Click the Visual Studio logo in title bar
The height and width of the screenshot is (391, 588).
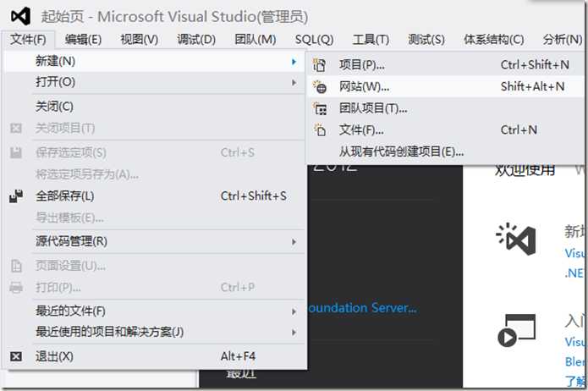coord(20,16)
